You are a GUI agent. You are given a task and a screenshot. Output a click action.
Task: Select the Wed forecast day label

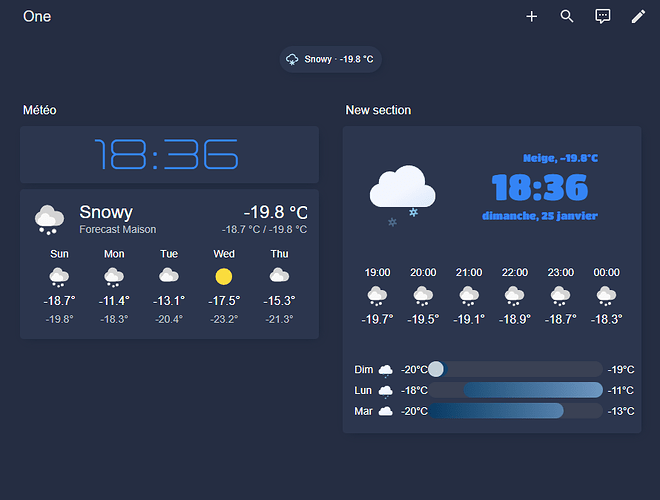pyautogui.click(x=224, y=254)
